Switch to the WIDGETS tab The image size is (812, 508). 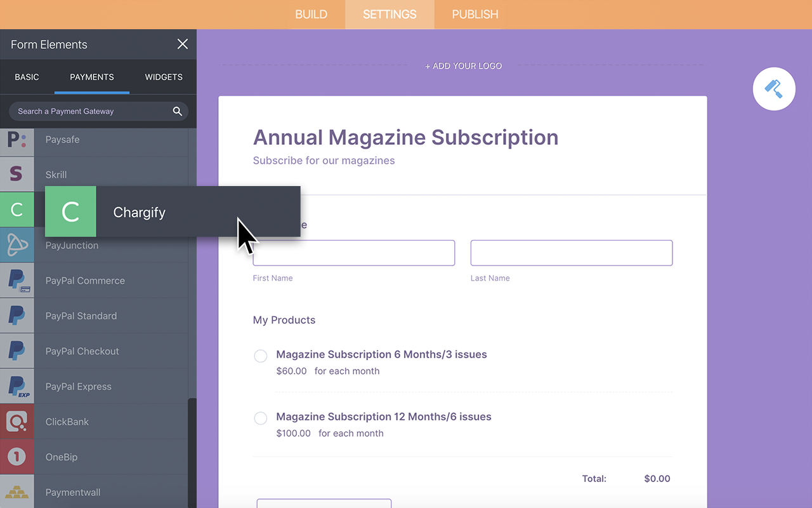[x=164, y=77]
